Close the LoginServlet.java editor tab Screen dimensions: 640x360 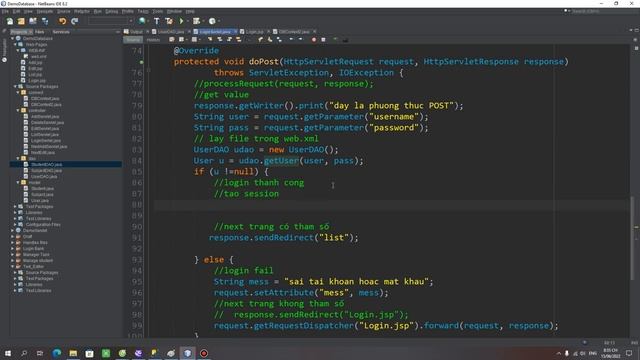236,31
